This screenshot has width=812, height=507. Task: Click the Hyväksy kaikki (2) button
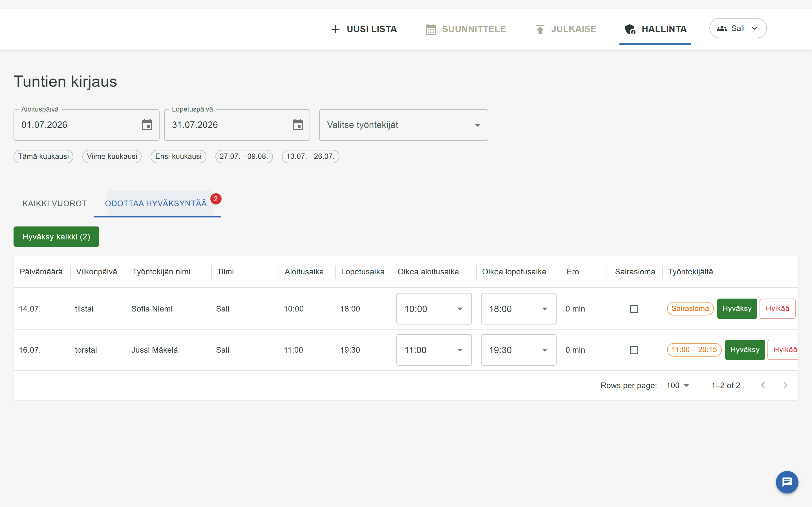(56, 237)
